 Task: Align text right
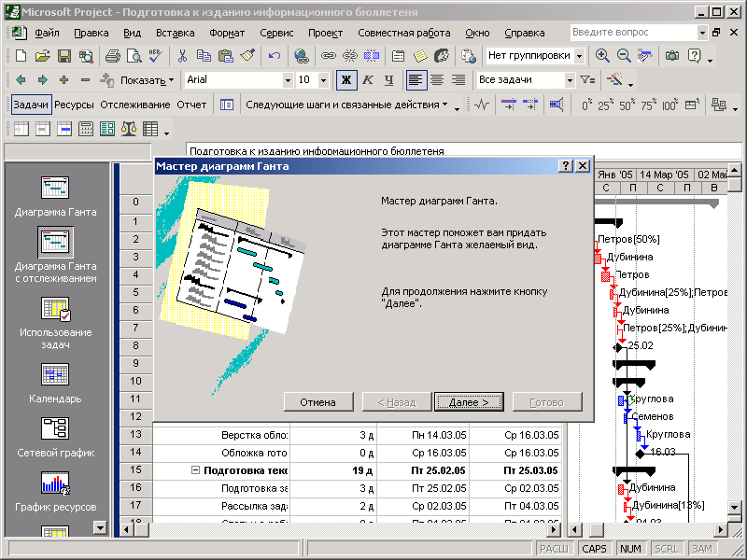pyautogui.click(x=458, y=80)
